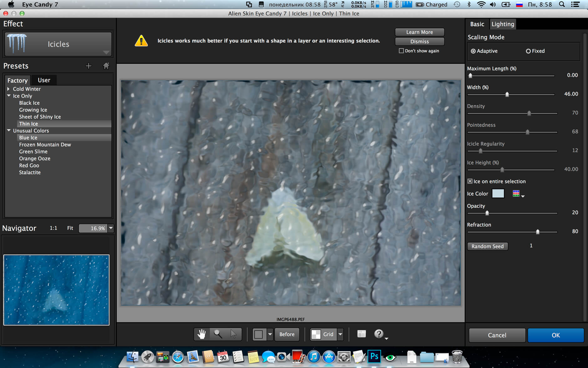The width and height of the screenshot is (588, 368).
Task: Open the question mark help icon
Action: 378,334
